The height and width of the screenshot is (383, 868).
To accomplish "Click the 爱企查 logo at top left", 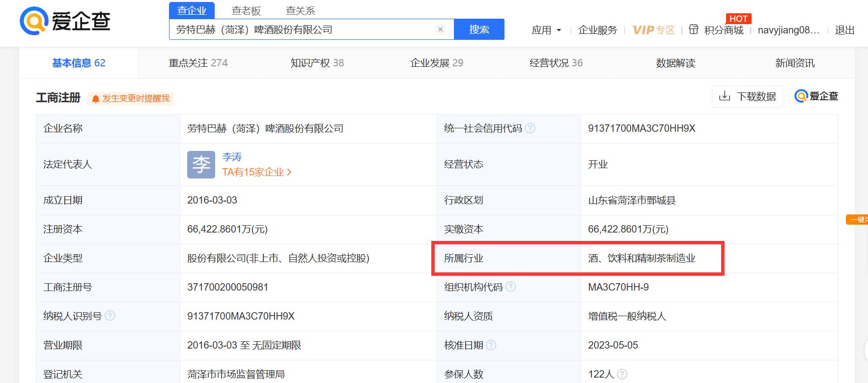I will click(65, 21).
